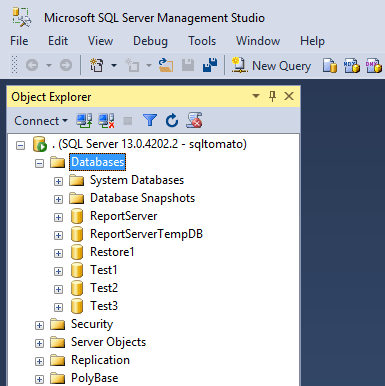Click the New Query button
This screenshot has height=386, width=385.
point(271,65)
